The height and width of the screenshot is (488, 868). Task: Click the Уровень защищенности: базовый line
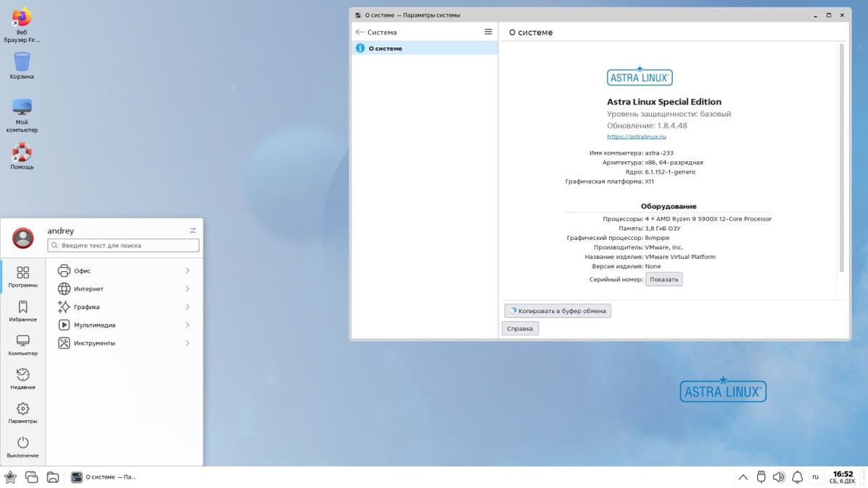tap(669, 114)
